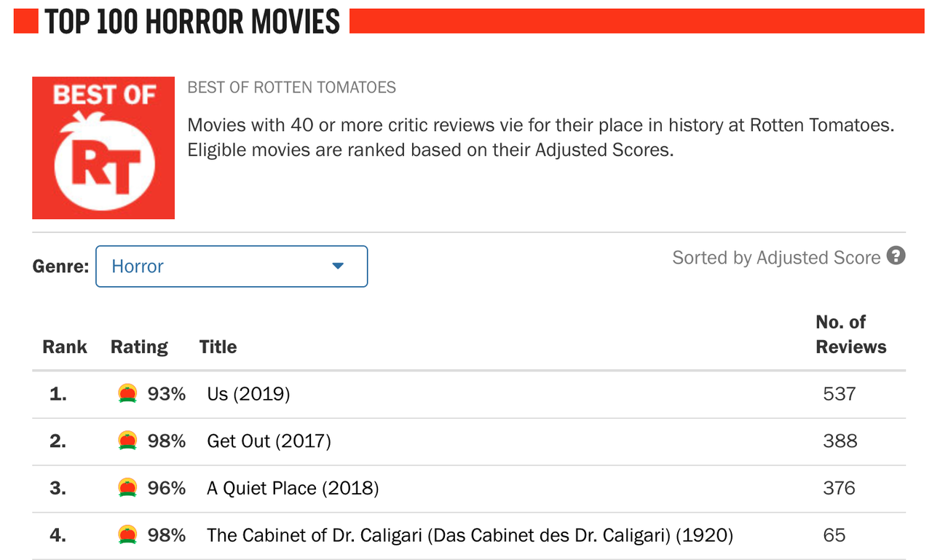Click the tomato icon in A Quiet Place row
The image size is (932, 560).
[127, 488]
